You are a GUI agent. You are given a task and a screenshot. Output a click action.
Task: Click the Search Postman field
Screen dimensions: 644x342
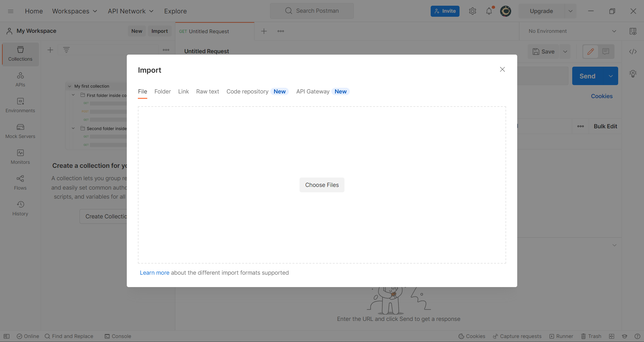pyautogui.click(x=312, y=11)
